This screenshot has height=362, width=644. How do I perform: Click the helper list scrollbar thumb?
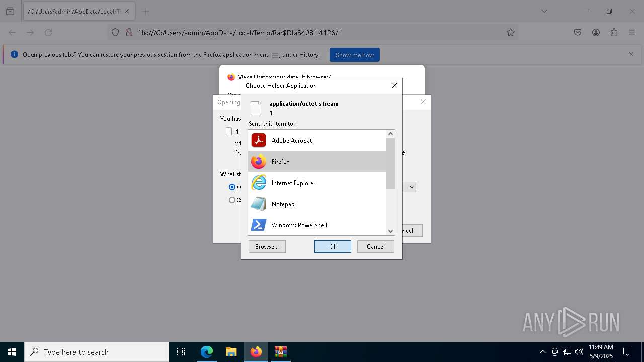390,163
